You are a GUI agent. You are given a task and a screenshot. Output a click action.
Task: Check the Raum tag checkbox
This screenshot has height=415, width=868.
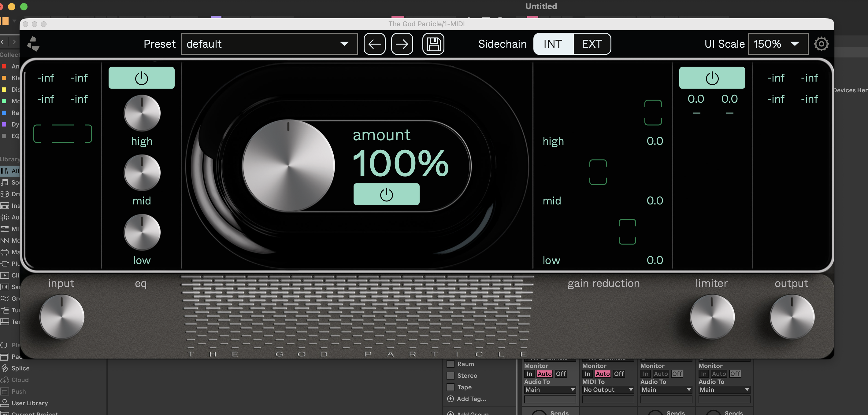coord(451,364)
